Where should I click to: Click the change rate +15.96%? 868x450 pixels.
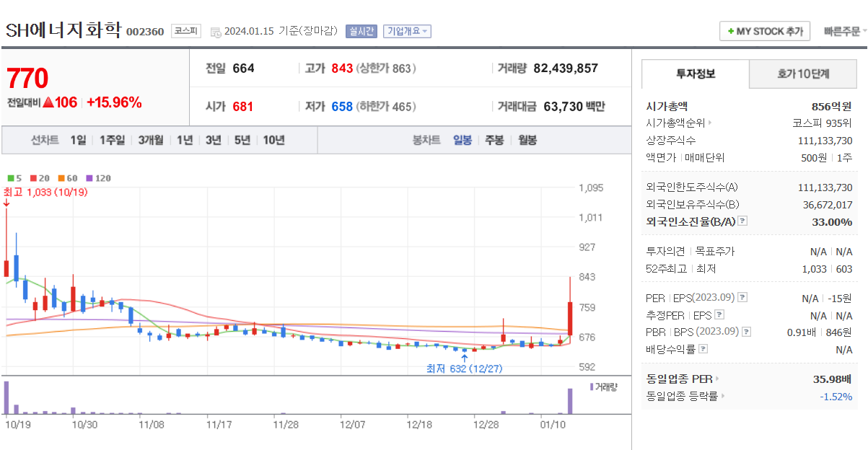coord(114,102)
